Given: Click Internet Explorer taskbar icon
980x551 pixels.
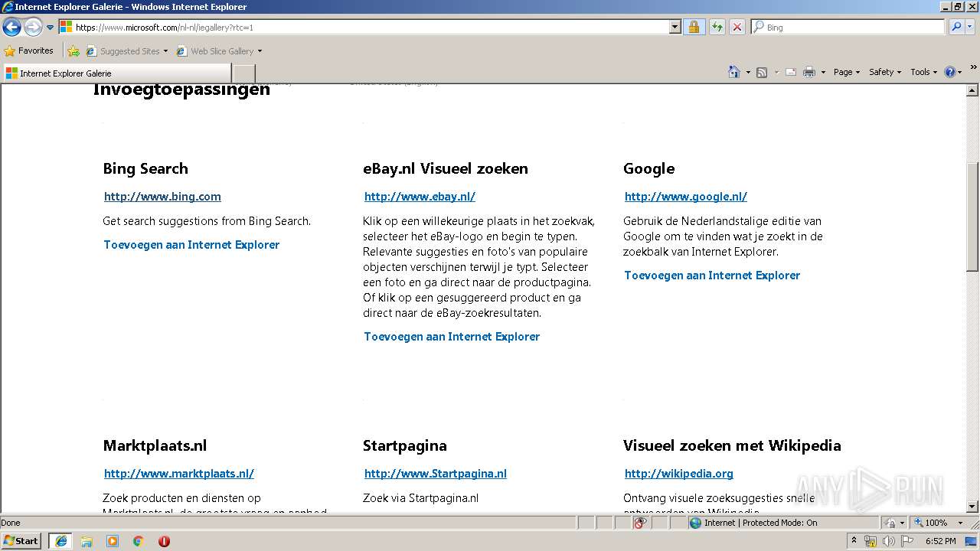Looking at the screenshot, I should click(60, 540).
